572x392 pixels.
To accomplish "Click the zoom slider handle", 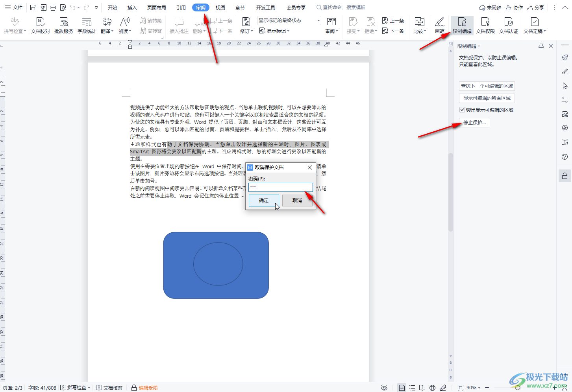I will (518, 388).
